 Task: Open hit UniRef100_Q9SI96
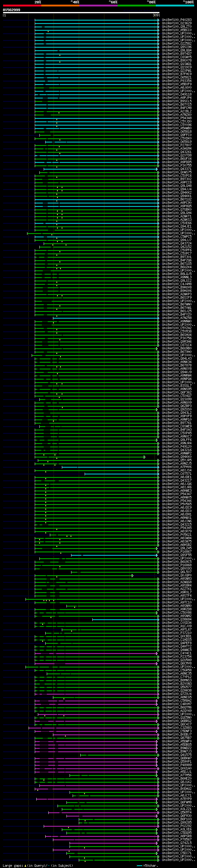click(177, 47)
